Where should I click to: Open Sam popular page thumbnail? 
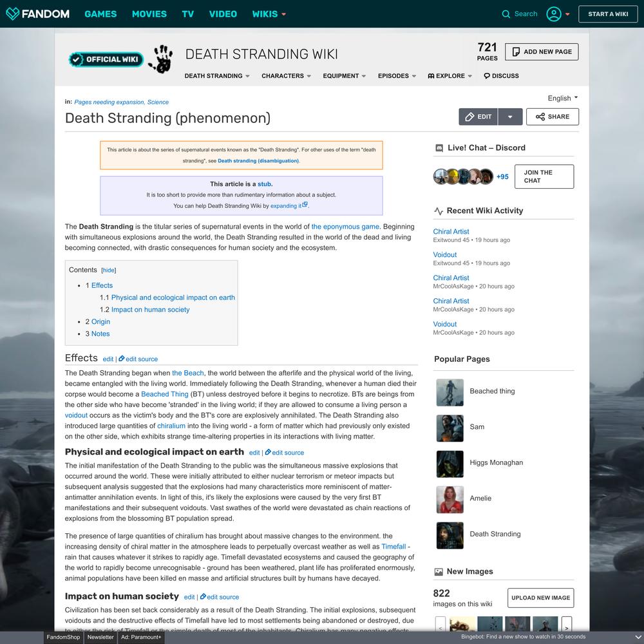tap(450, 428)
